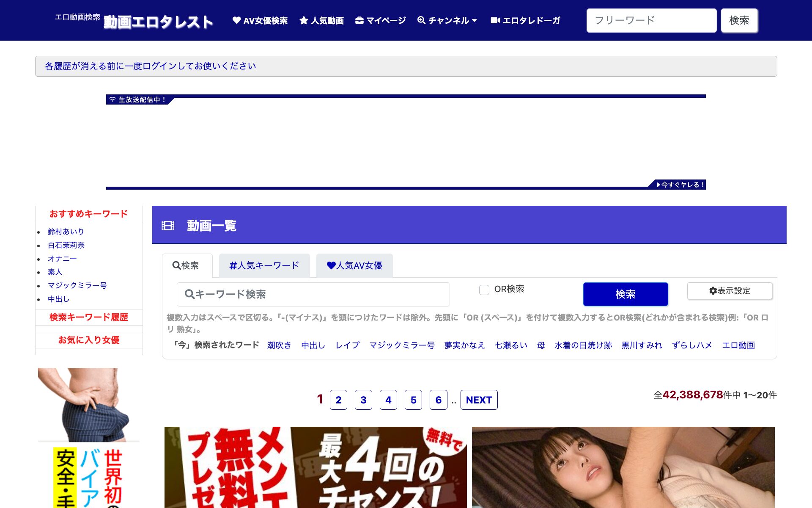Select keyword 素人 in sidebar
The width and height of the screenshot is (812, 508).
(x=55, y=272)
